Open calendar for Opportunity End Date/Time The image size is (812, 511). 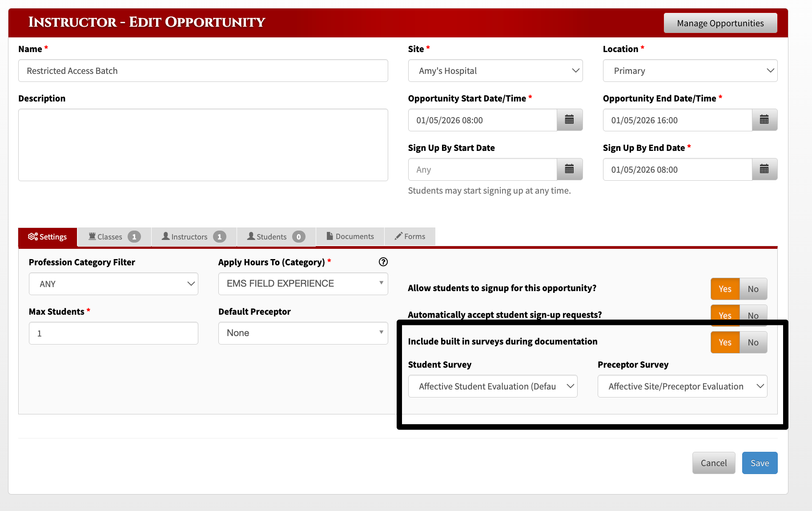click(764, 120)
